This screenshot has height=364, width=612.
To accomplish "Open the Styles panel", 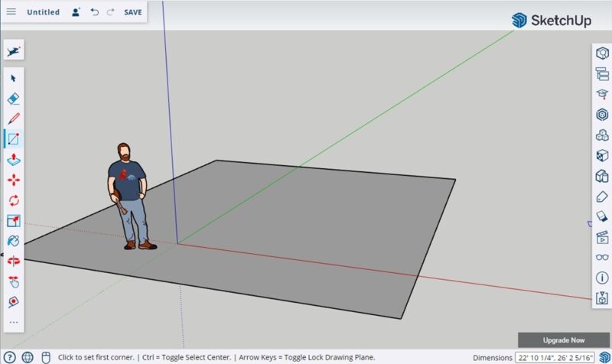I will (602, 176).
